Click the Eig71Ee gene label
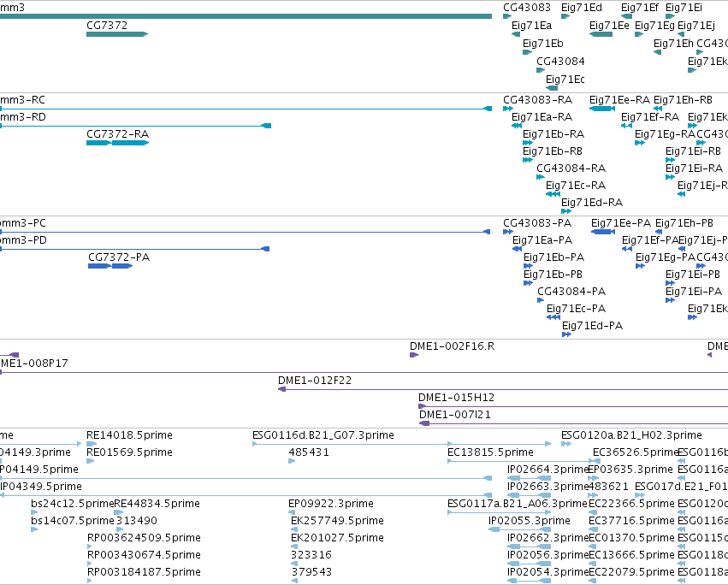 coord(609,26)
